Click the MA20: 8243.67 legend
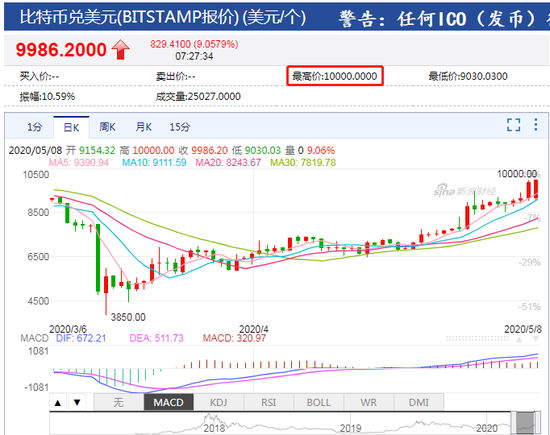Screen dimensions: 550x435 (228, 162)
